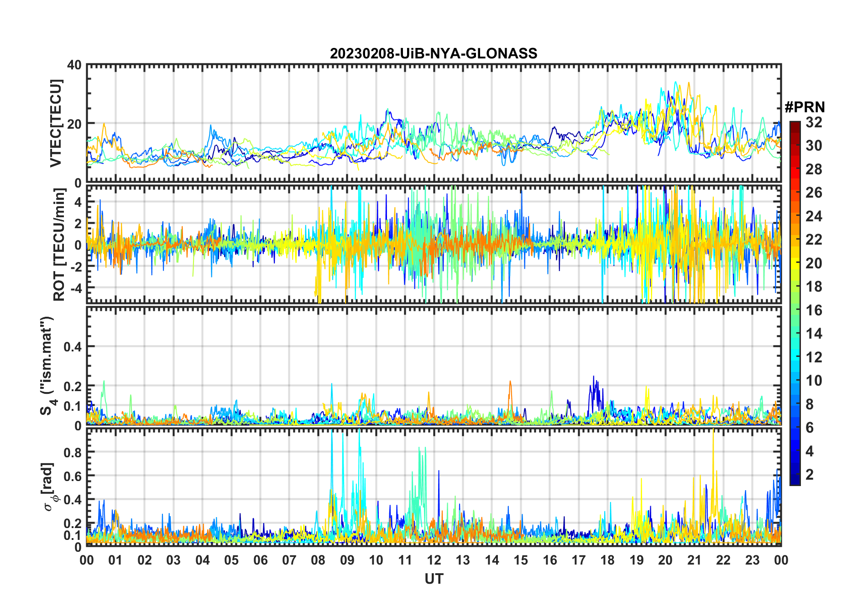Select the UT x-axis label
The image size is (868, 607).
click(x=434, y=579)
